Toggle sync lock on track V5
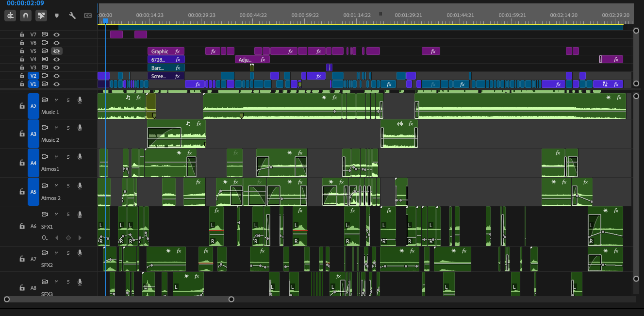This screenshot has height=316, width=644. point(45,51)
